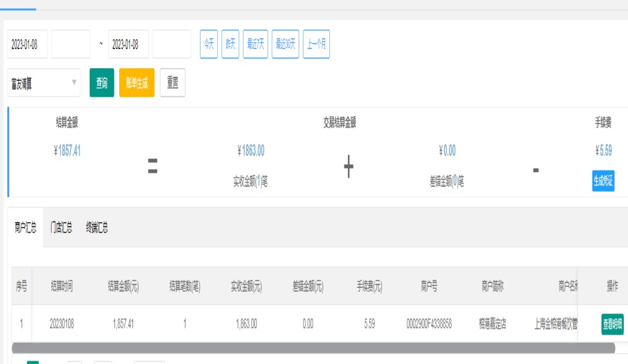Click the 查询 search button
Screen dimensions: 628x364
click(x=102, y=83)
